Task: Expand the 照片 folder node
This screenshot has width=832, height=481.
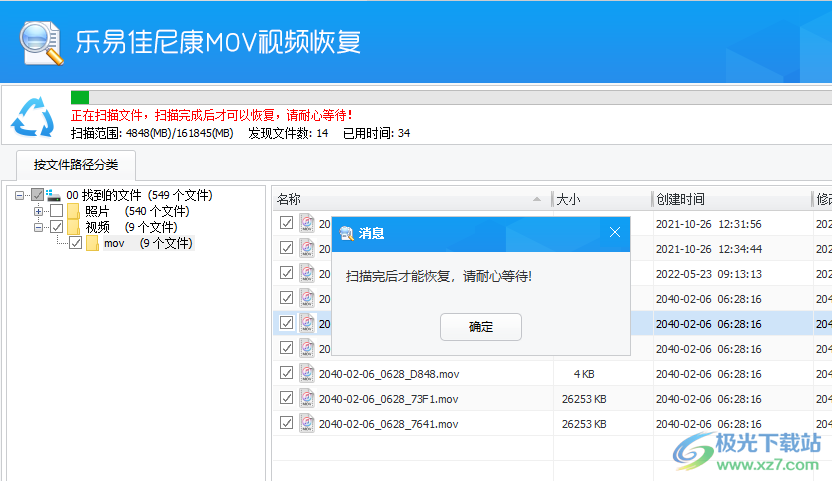Action: (x=38, y=211)
